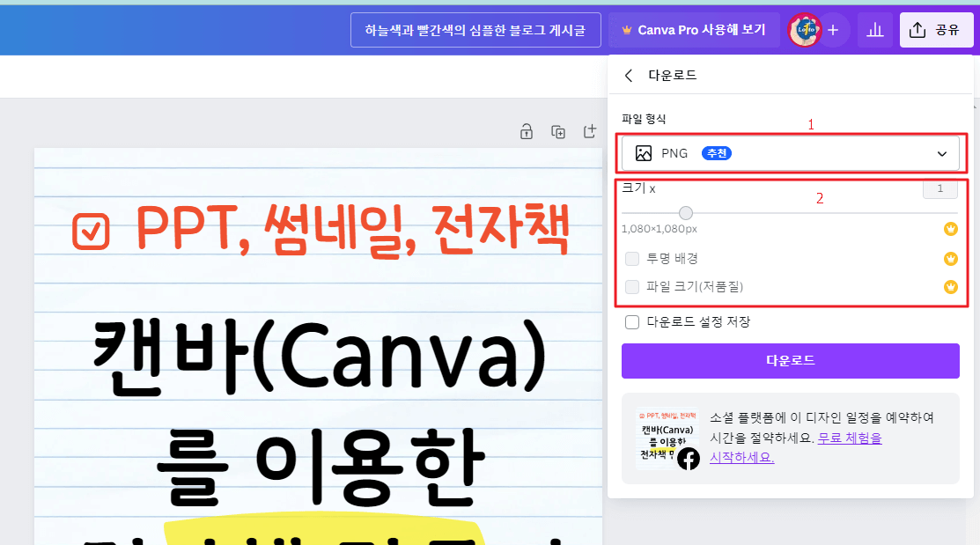Click the back arrow in the download panel
The image size is (980, 545).
628,75
